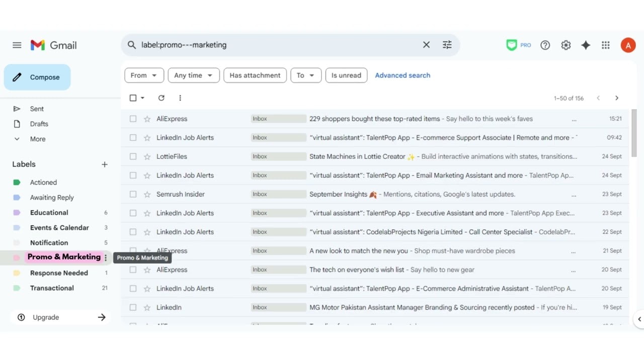Open the Gemini sparkle assistant
Viewport: 644px width, 362px height.
pyautogui.click(x=586, y=45)
